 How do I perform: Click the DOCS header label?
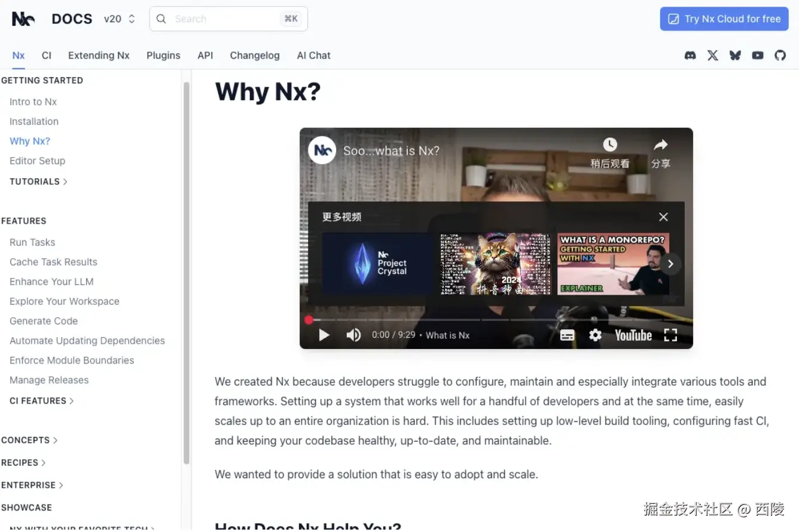pyautogui.click(x=72, y=19)
